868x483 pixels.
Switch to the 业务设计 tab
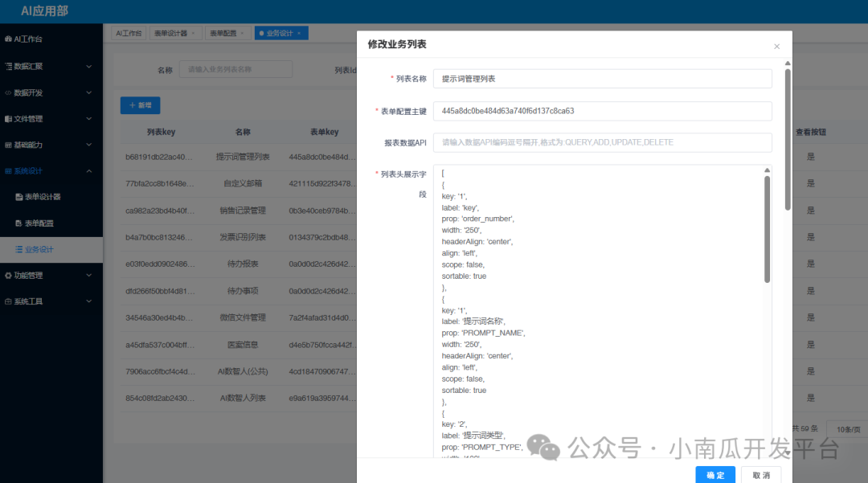(280, 33)
